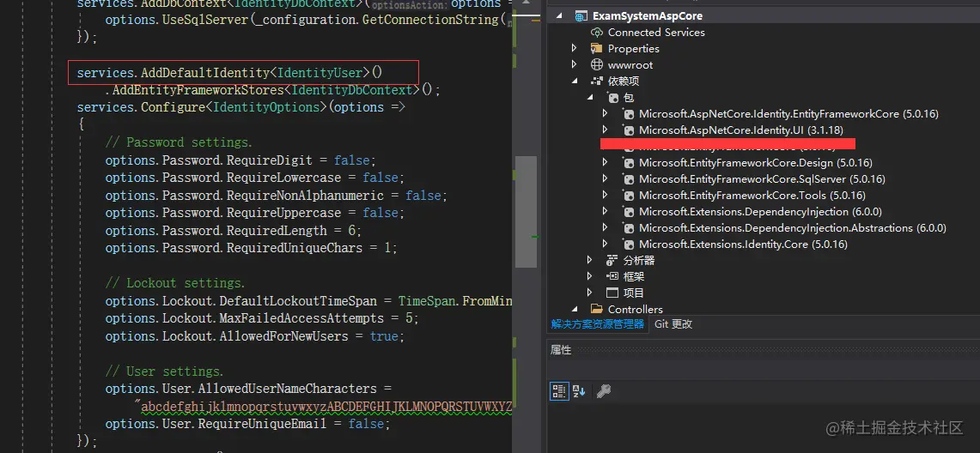980x453 pixels.
Task: Expand Microsoft.Extensions.DependencyInjection (6.0.0) package
Action: coord(605,211)
